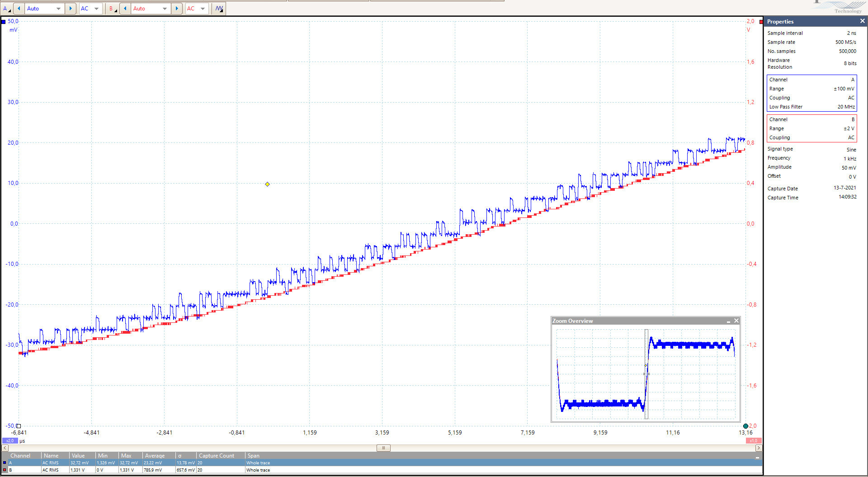
Task: Select the yellow trigger diamond marker
Action: (x=267, y=184)
